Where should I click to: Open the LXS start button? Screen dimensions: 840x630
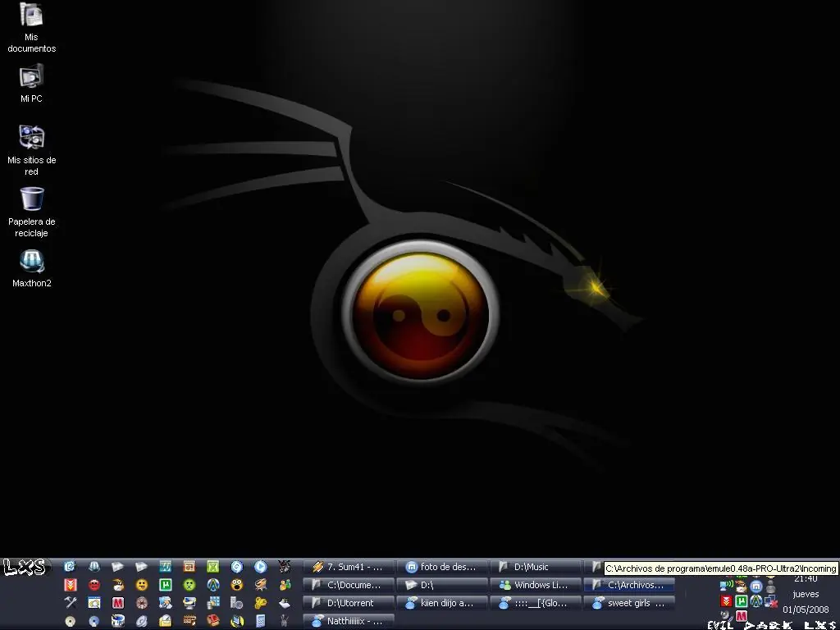[x=25, y=567]
